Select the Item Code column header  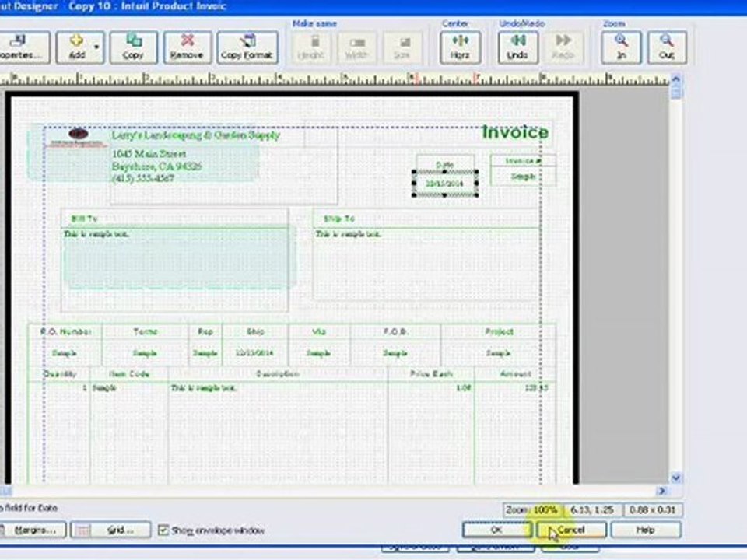(129, 374)
